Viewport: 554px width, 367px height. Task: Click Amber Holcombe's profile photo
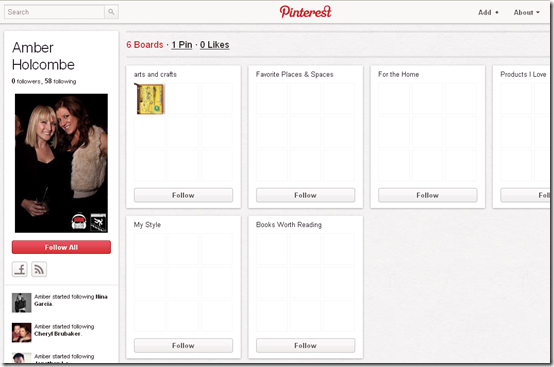[x=61, y=163]
